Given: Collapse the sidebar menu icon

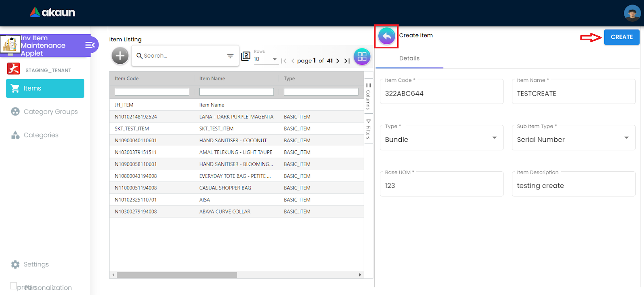Looking at the screenshot, I should [x=90, y=45].
